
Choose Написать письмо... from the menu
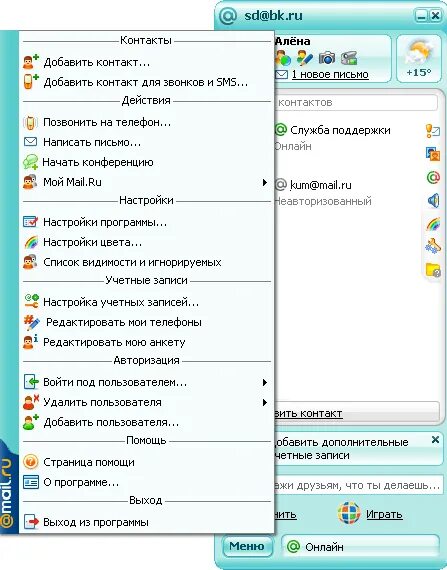147,142
